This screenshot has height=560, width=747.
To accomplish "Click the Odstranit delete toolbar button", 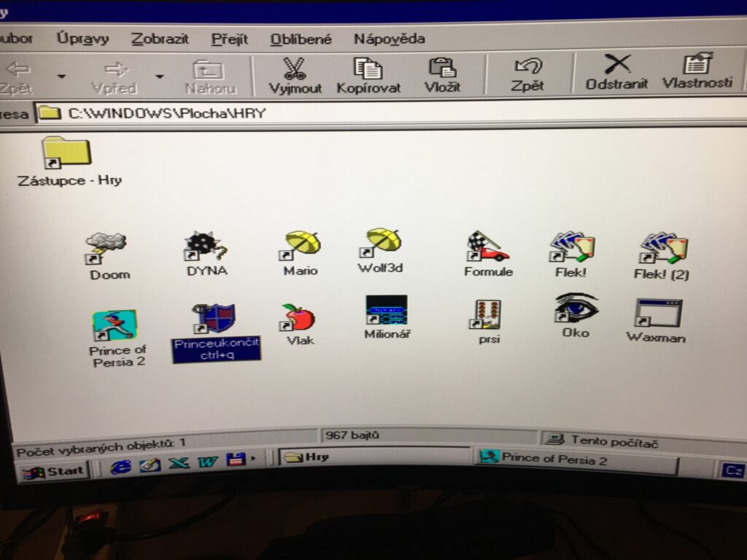I will (x=616, y=72).
